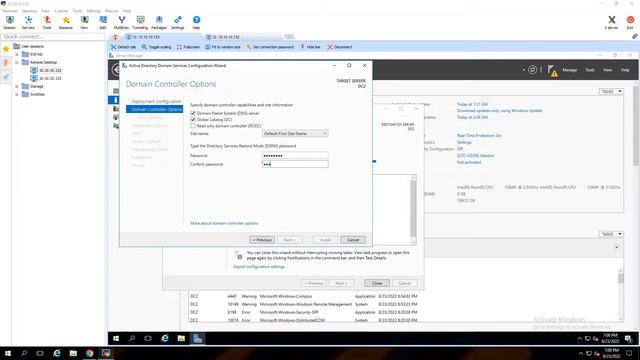Open 10.10.10.132 session in tree
Viewport: 640px width, 360px height.
(50, 70)
